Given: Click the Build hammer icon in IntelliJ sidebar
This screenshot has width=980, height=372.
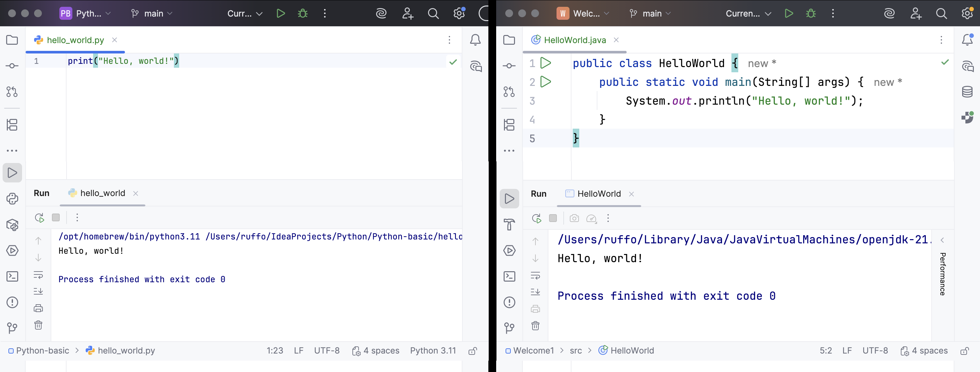Looking at the screenshot, I should 509,225.
